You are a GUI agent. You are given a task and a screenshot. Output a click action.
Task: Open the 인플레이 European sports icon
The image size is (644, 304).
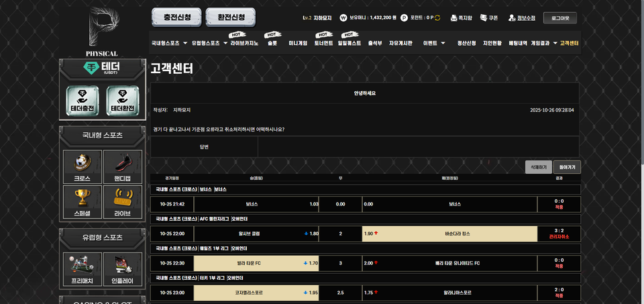coord(122,269)
